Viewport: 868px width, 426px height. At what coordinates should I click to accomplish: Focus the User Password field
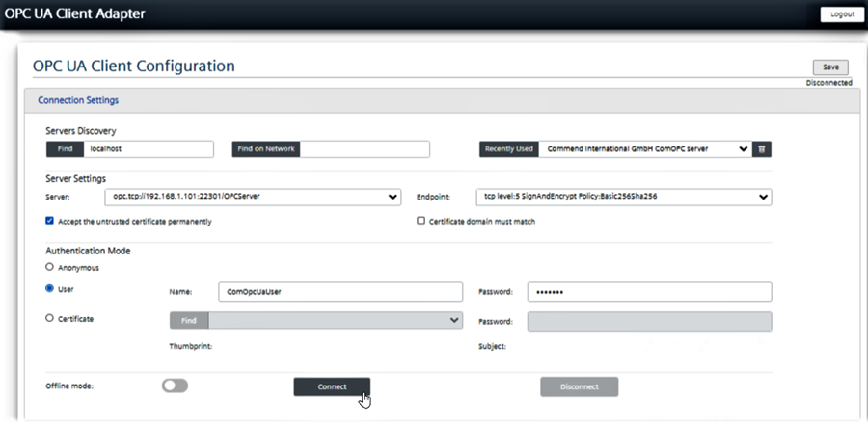pyautogui.click(x=649, y=291)
